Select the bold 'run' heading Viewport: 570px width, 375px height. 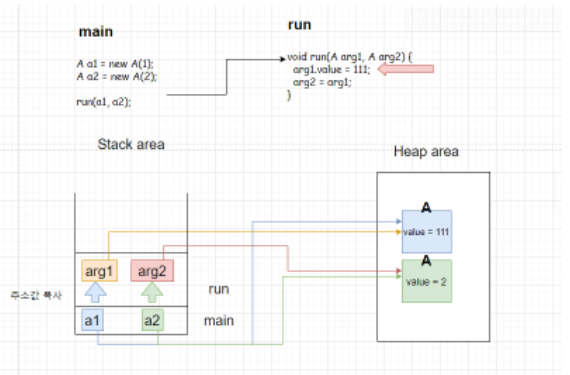point(300,25)
